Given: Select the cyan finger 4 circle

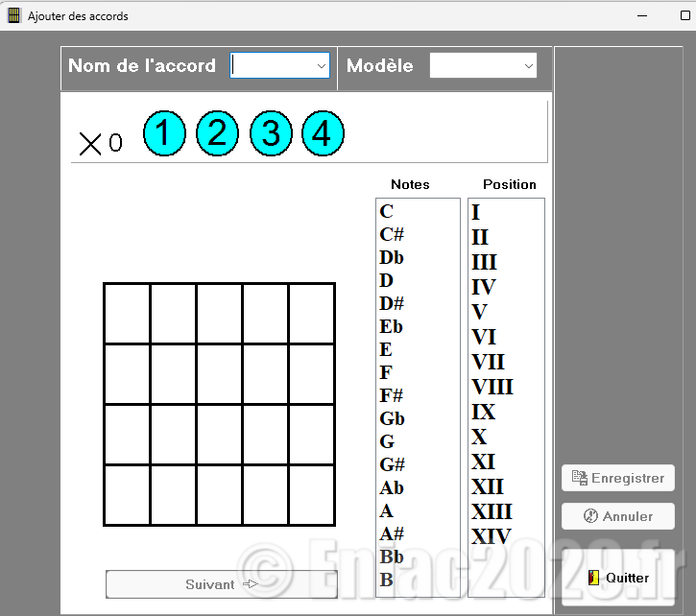Looking at the screenshot, I should pos(323,134).
